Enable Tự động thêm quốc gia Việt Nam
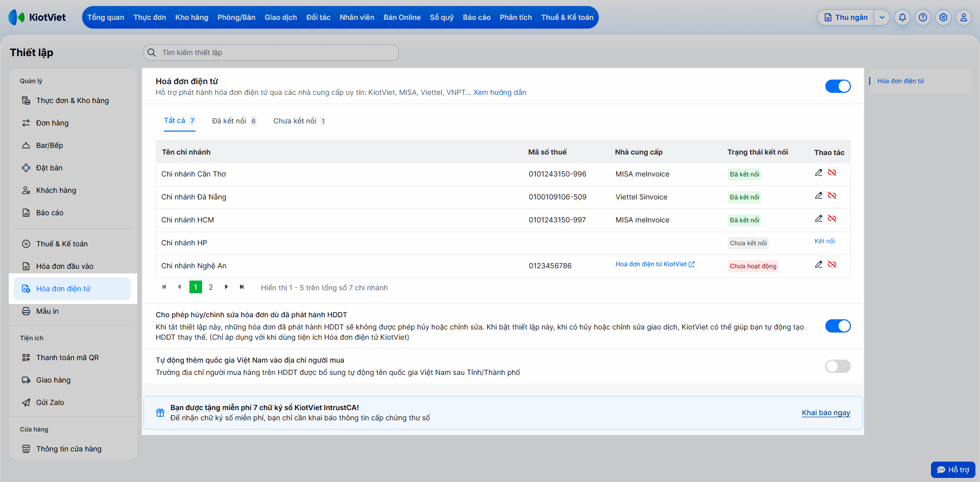 click(838, 366)
